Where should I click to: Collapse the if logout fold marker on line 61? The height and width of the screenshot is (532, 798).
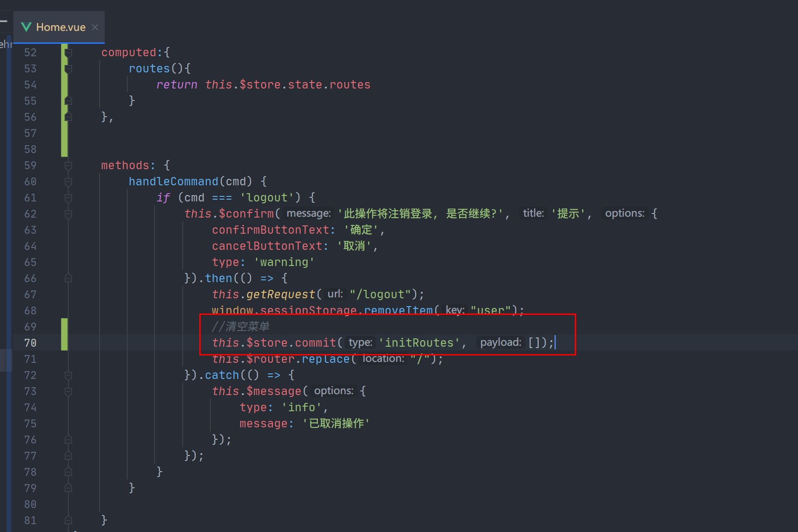click(68, 198)
